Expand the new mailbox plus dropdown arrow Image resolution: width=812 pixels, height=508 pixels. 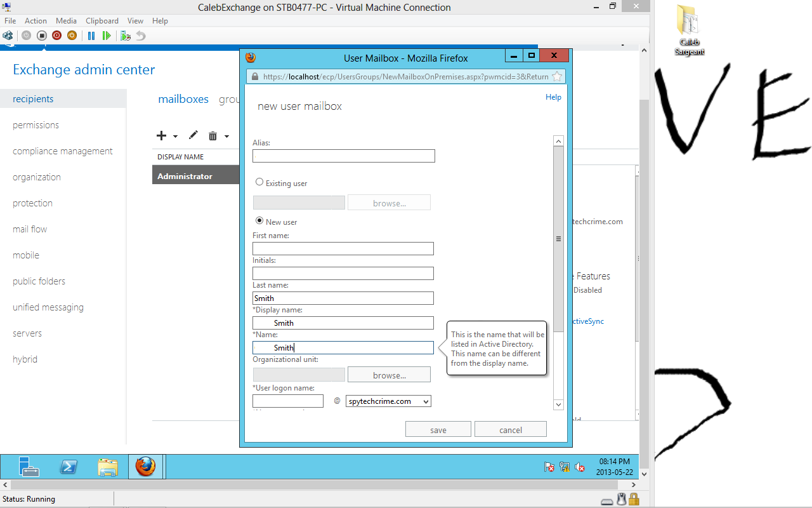point(175,136)
